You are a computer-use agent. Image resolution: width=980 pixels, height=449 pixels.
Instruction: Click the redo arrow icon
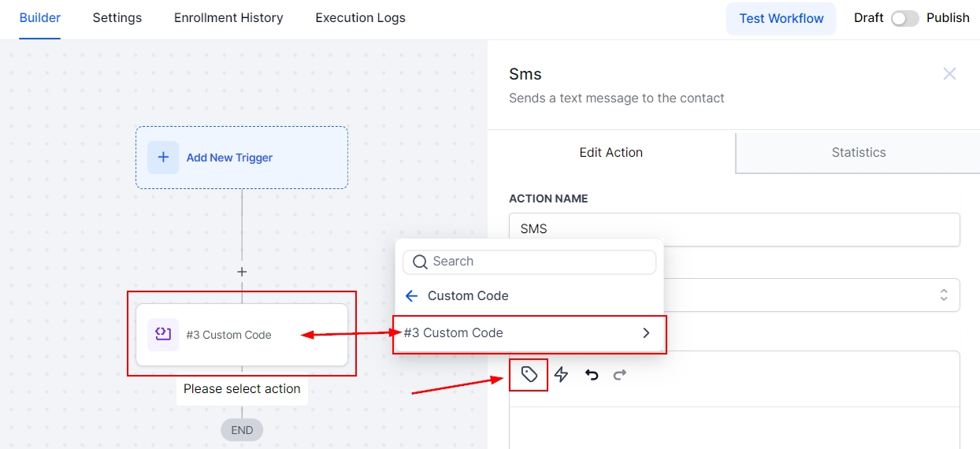coord(620,375)
